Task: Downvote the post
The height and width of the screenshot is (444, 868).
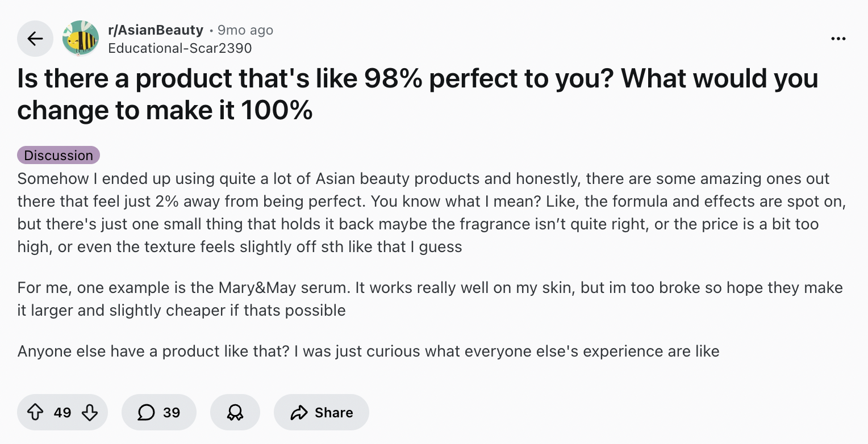Action: click(90, 412)
